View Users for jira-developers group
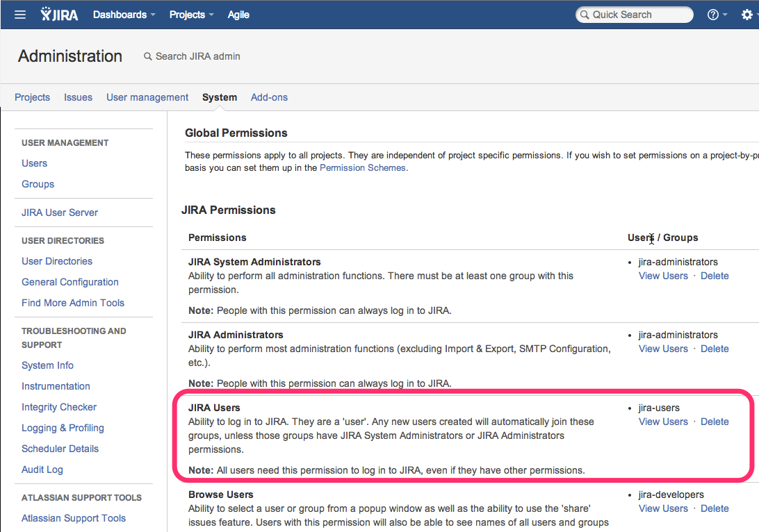The image size is (759, 532). click(663, 509)
